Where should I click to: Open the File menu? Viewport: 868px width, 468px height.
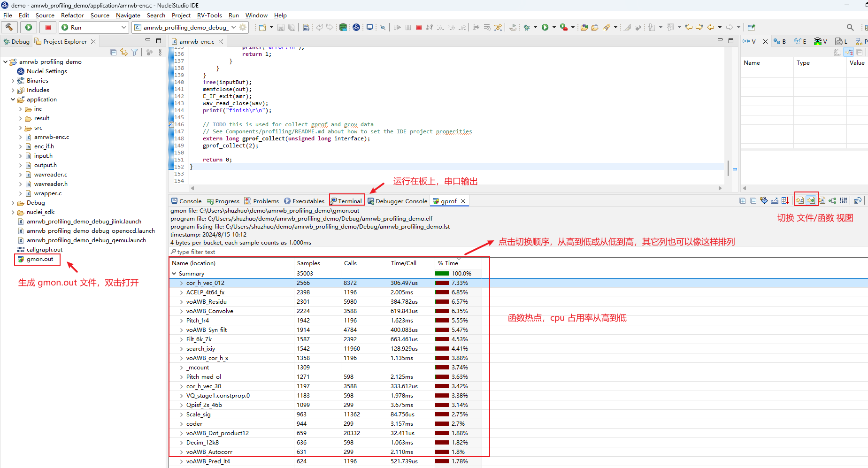pyautogui.click(x=8, y=15)
